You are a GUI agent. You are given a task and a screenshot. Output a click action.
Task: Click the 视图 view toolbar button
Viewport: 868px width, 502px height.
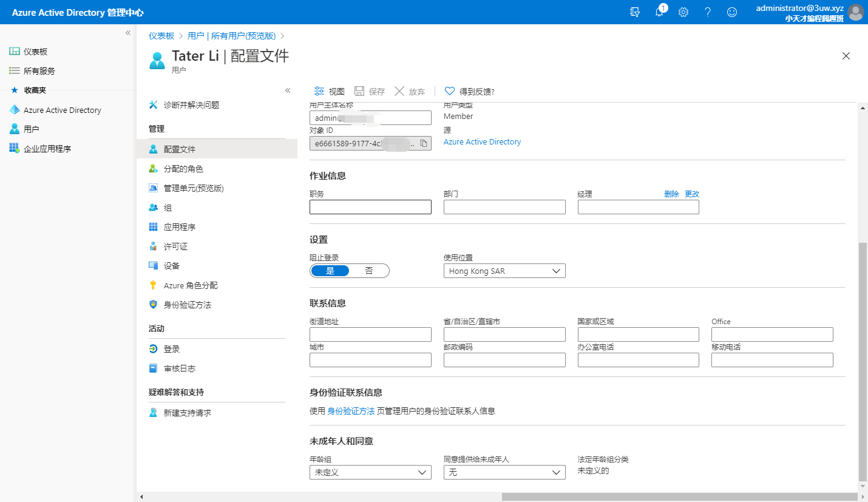(x=329, y=92)
